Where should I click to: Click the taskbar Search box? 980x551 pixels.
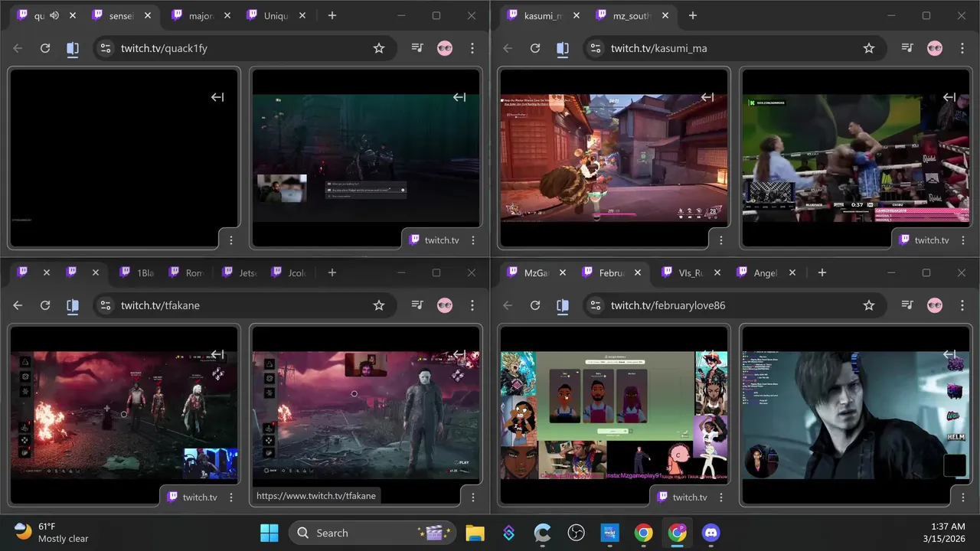pyautogui.click(x=373, y=533)
